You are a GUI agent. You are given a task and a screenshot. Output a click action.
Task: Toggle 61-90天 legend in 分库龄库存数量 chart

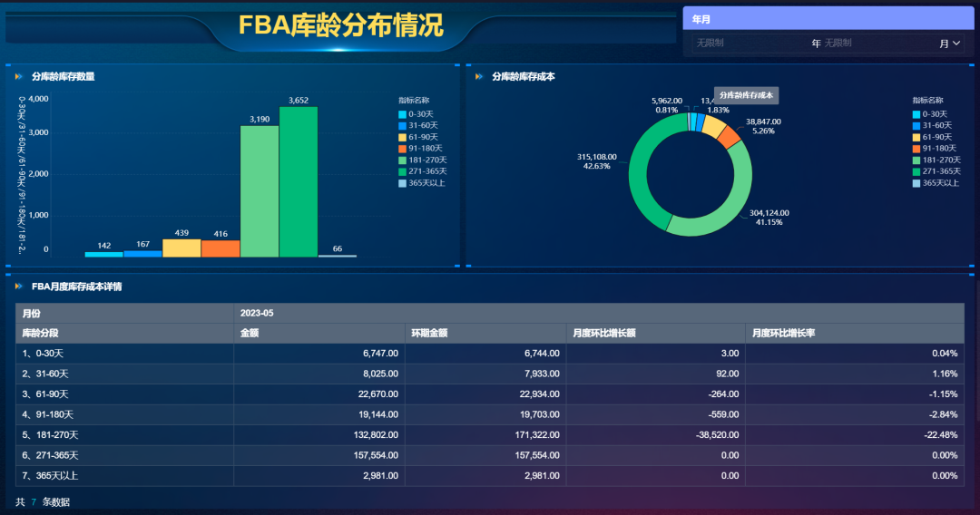click(x=418, y=137)
